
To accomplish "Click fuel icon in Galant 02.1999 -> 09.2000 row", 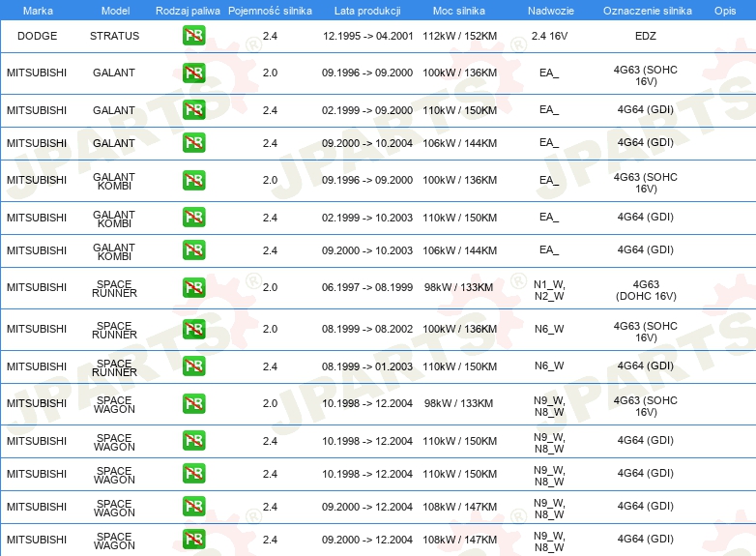I will 193,110.
